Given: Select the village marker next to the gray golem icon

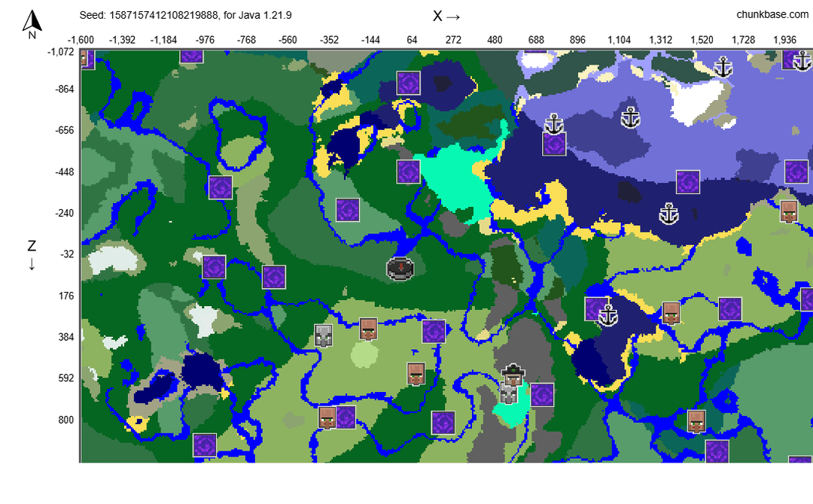Looking at the screenshot, I should pyautogui.click(x=368, y=329).
